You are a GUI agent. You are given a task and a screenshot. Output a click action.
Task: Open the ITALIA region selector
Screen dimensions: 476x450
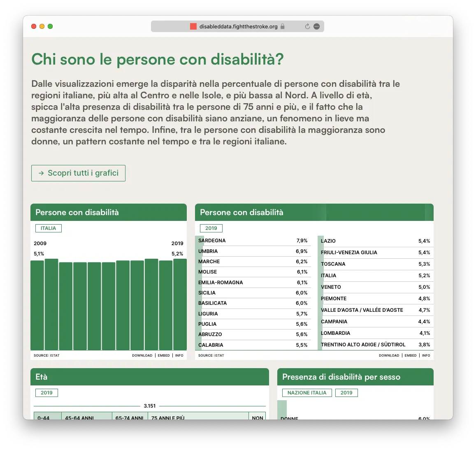point(48,228)
